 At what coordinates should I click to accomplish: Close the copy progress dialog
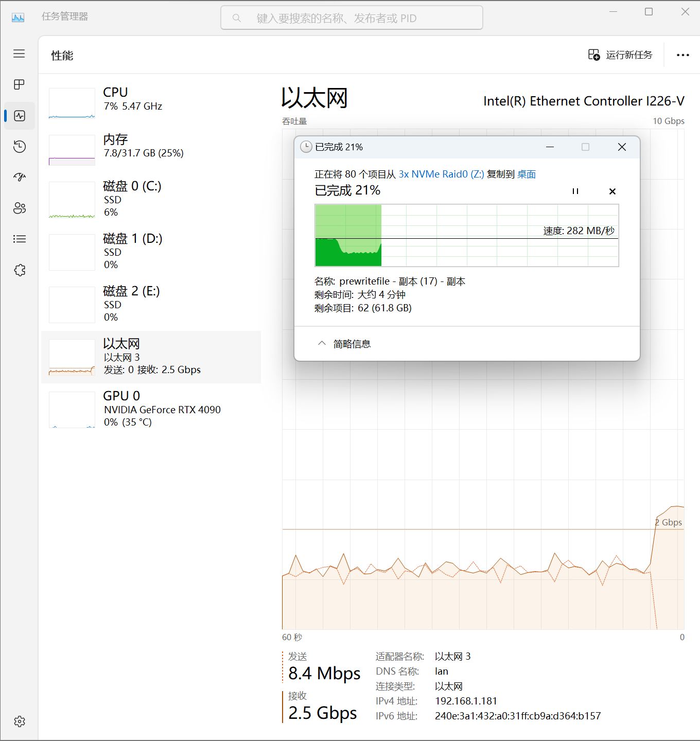622,147
